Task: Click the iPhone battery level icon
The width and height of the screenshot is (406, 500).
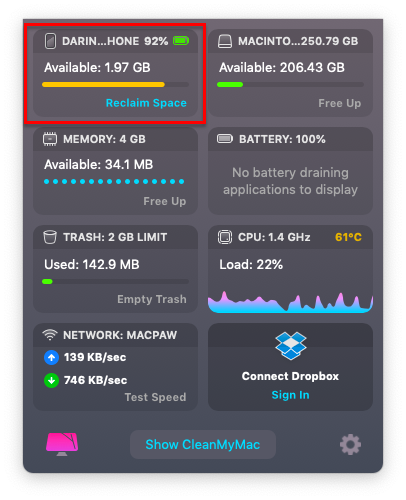Action: pos(181,41)
